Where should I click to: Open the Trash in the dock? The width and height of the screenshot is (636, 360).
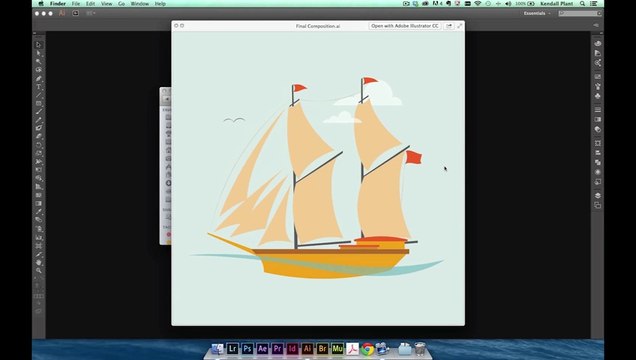[420, 349]
